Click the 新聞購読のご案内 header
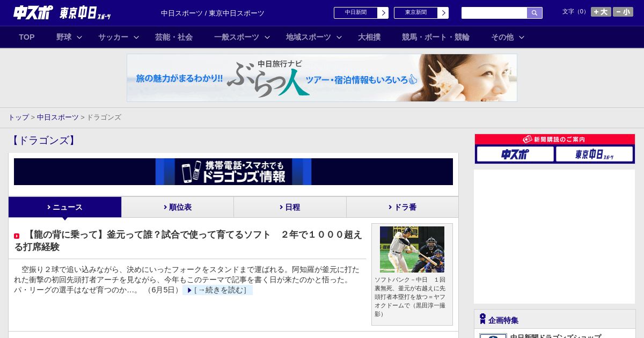Screen dimensions: 644x338 pos(555,139)
